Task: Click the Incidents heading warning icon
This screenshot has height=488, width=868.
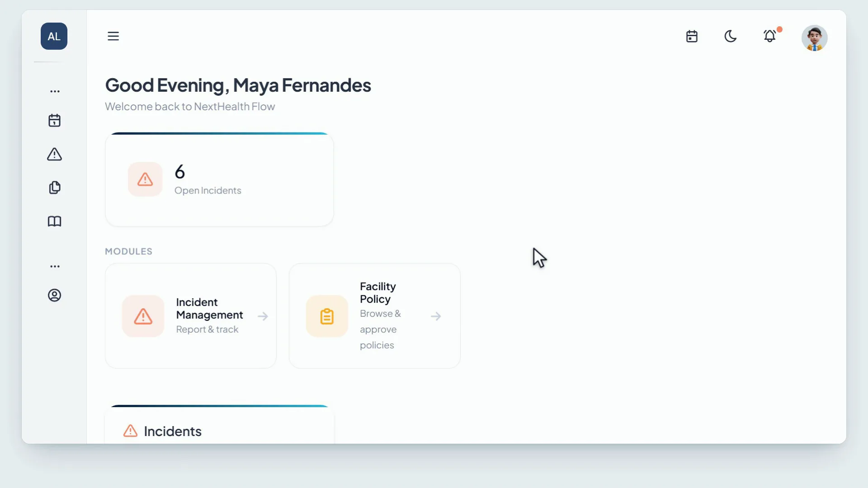Action: click(x=130, y=431)
